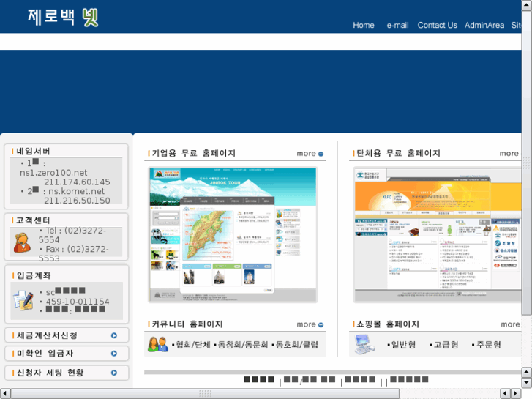
Task: Open the Home menu link
Action: pos(364,25)
